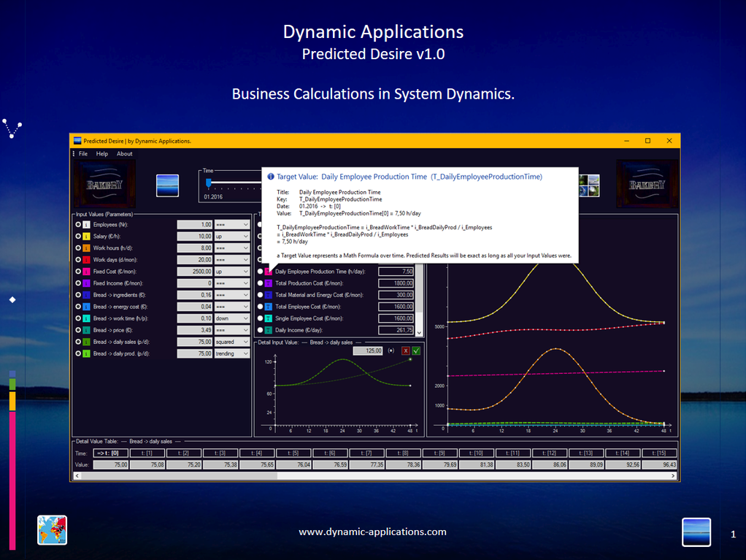Viewport: 746px width, 560px height.
Task: Click the yellow Salary info icon
Action: (x=86, y=237)
